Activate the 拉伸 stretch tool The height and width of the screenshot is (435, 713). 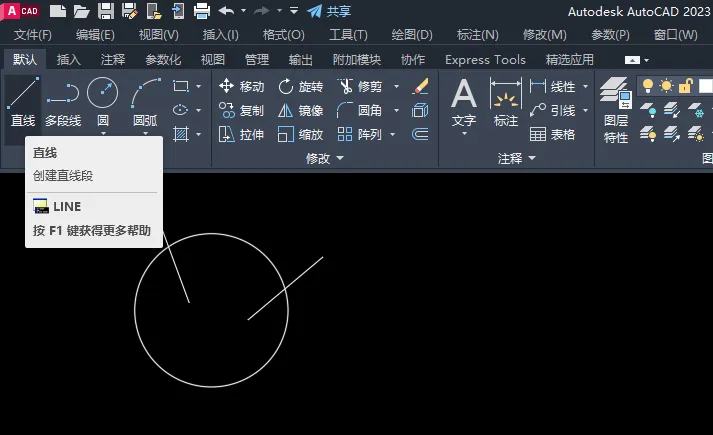click(241, 134)
